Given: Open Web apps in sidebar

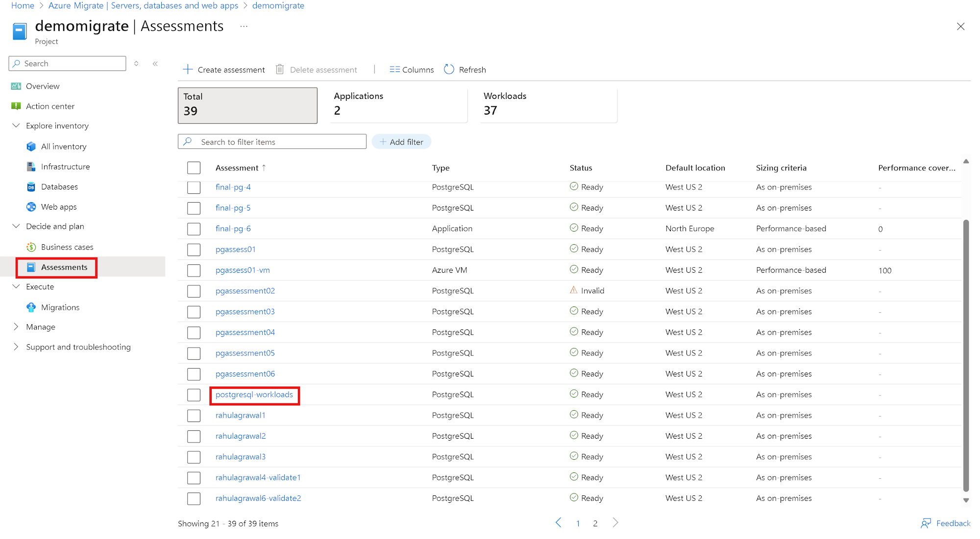Looking at the screenshot, I should click(x=59, y=207).
